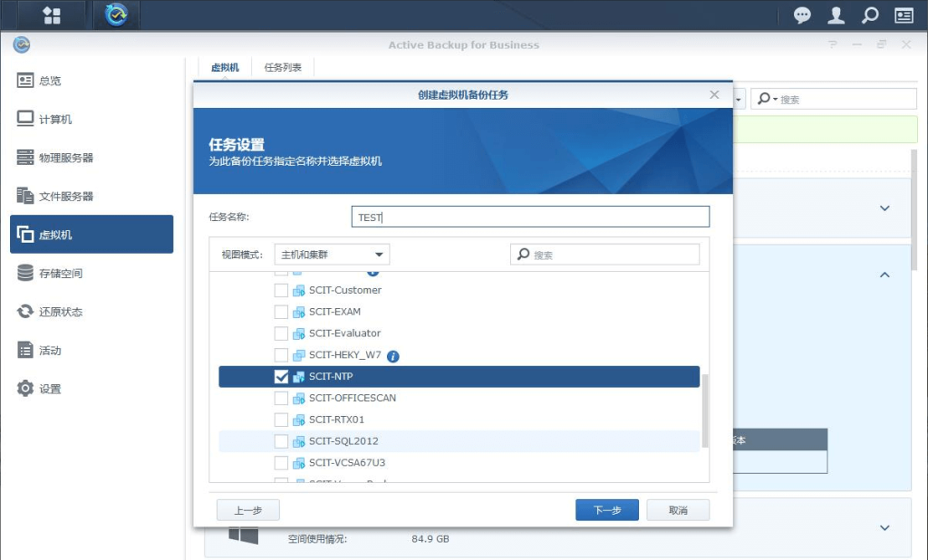Image resolution: width=928 pixels, height=560 pixels.
Task: Open the DSM search magnifier icon
Action: [x=869, y=14]
